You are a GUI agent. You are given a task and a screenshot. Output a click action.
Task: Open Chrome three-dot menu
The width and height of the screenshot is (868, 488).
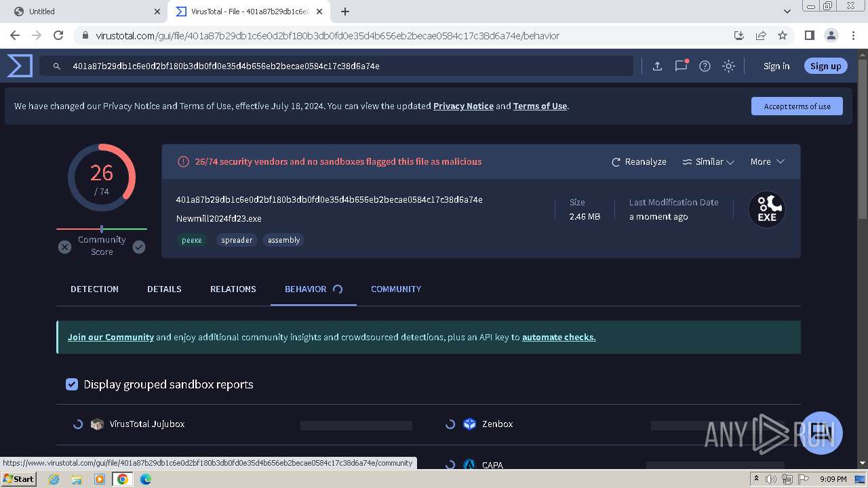pos(852,35)
